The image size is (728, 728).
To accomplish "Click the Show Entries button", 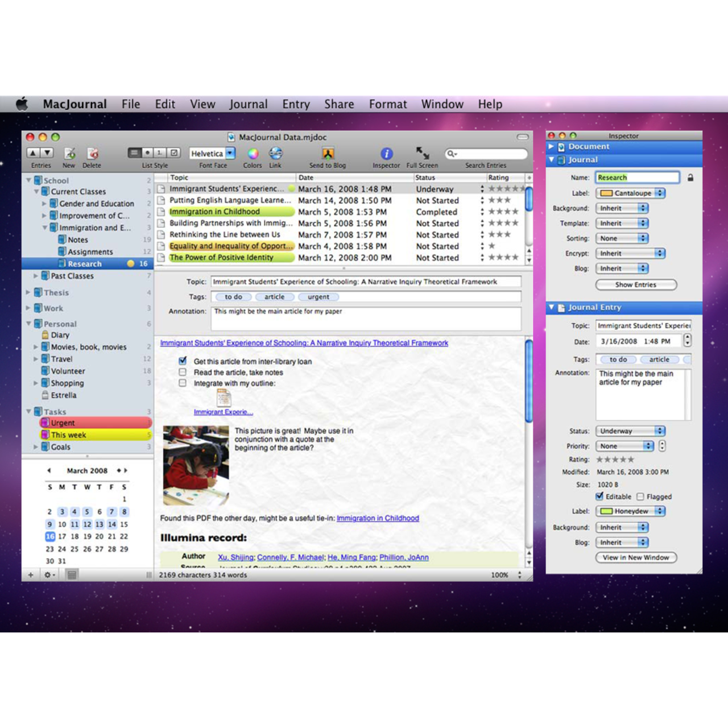I will tap(636, 284).
